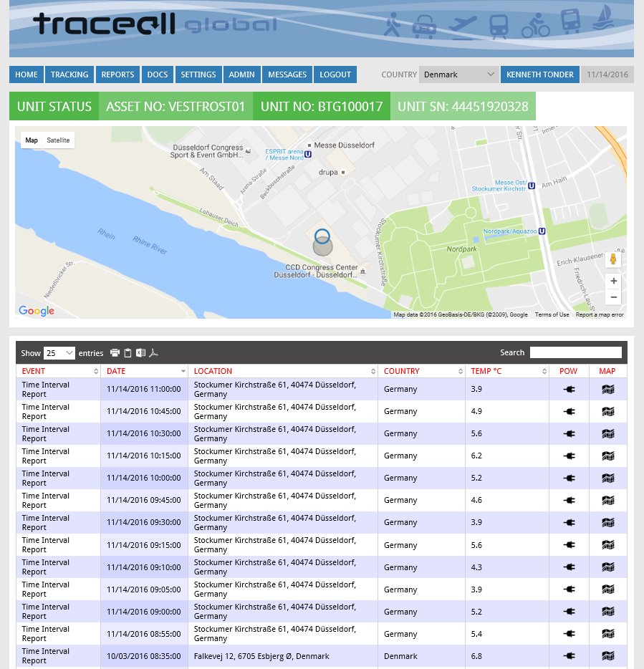Click power plug icon in 11:00:00 row
This screenshot has width=644, height=669.
tap(569, 389)
